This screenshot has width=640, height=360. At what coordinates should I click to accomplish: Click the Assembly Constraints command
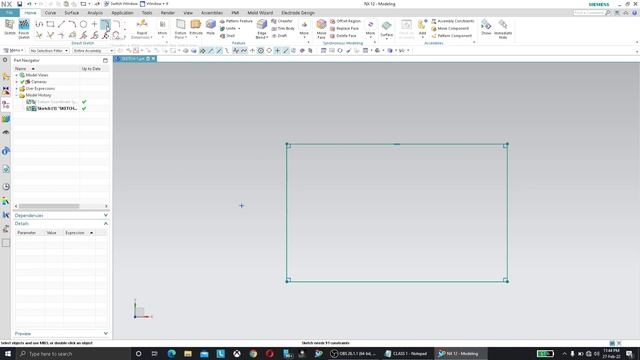pyautogui.click(x=453, y=21)
